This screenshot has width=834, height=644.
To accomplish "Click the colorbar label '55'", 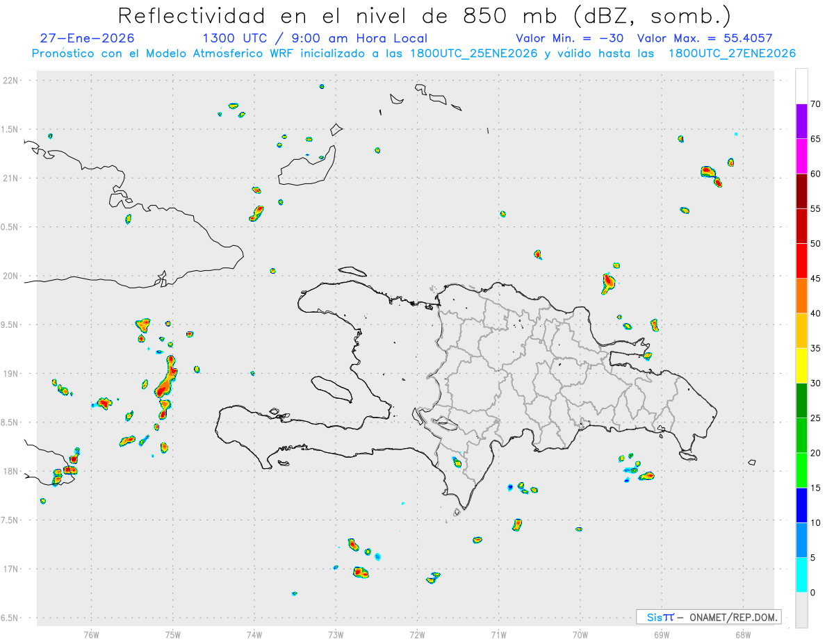I will click(x=816, y=208).
